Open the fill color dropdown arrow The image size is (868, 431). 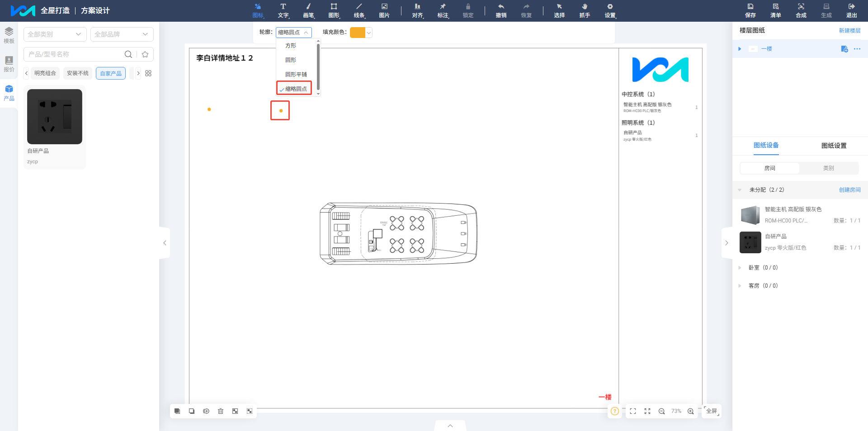(x=369, y=33)
